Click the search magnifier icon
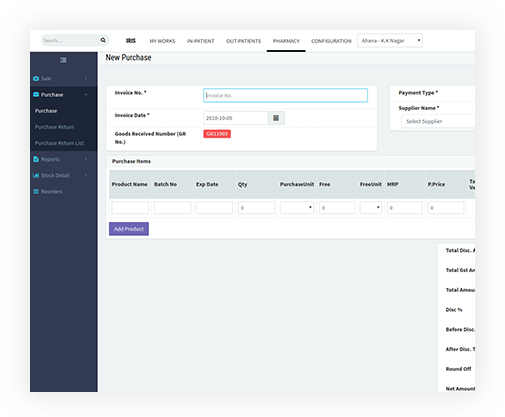The width and height of the screenshot is (505, 417). (x=103, y=40)
